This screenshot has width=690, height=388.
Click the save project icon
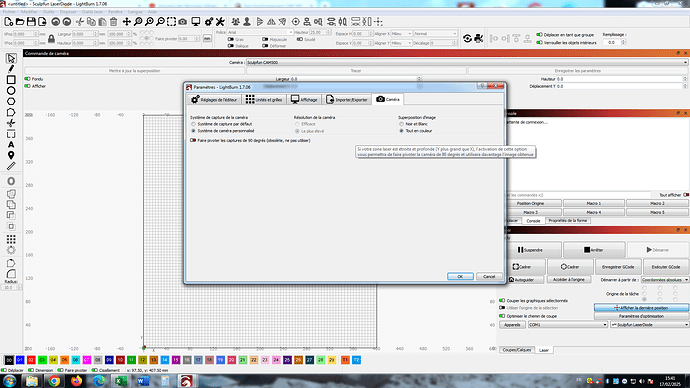click(31, 22)
